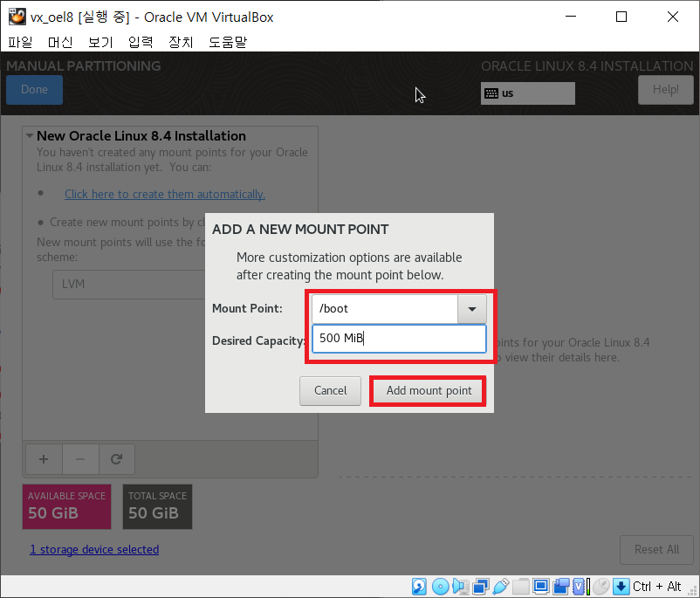Viewport: 700px width, 598px height.
Task: Open the '1 storage device selected' link
Action: pyautogui.click(x=94, y=549)
